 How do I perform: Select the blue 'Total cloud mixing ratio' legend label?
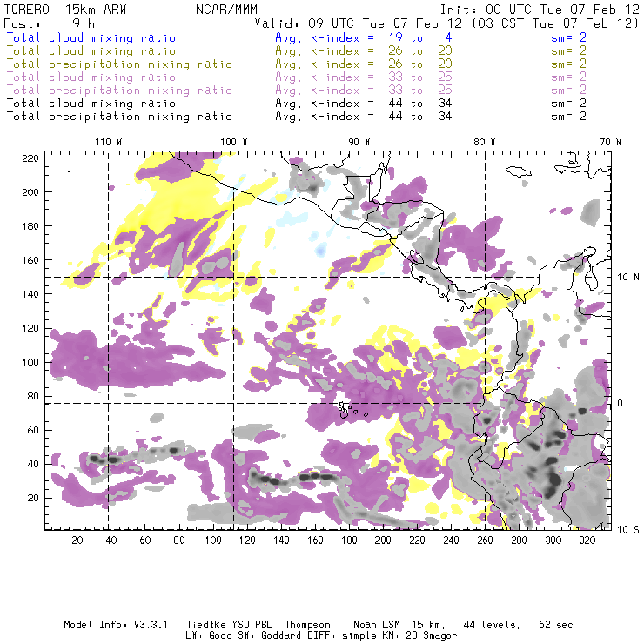tap(91, 37)
